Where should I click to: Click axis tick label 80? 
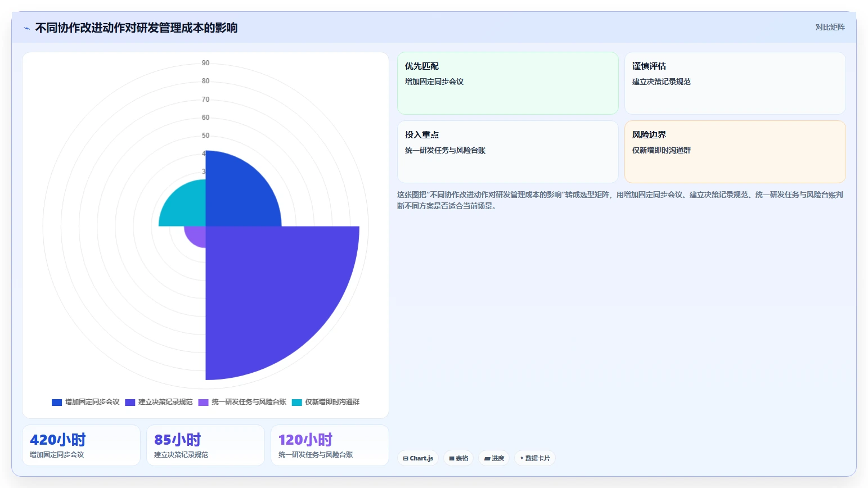tap(205, 81)
